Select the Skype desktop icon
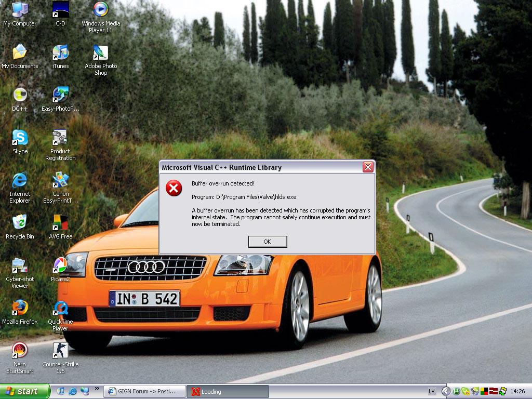 coord(20,138)
